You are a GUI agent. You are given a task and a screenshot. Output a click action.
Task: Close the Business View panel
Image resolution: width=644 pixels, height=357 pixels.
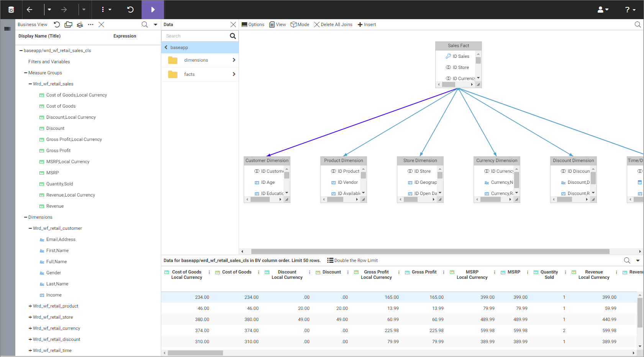click(101, 25)
